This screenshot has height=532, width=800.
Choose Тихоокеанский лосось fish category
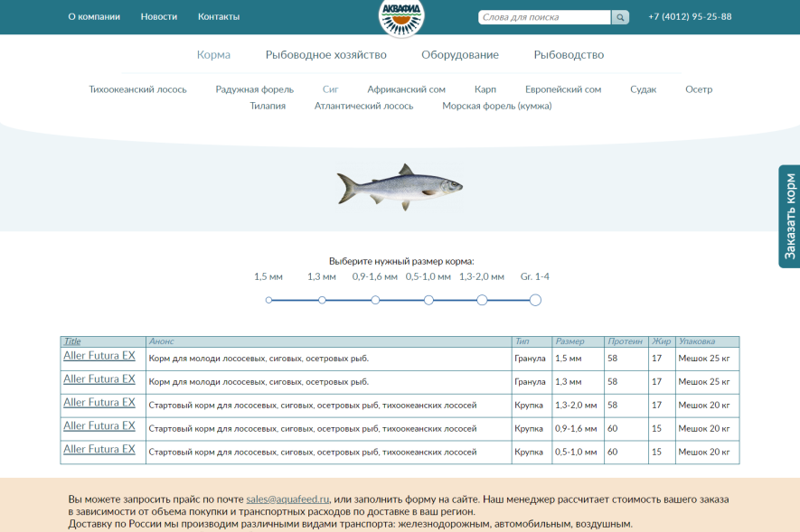point(137,89)
